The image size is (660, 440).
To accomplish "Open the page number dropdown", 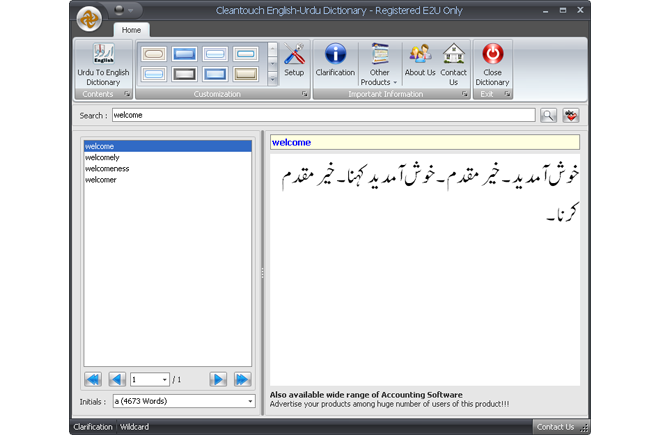I will (165, 380).
